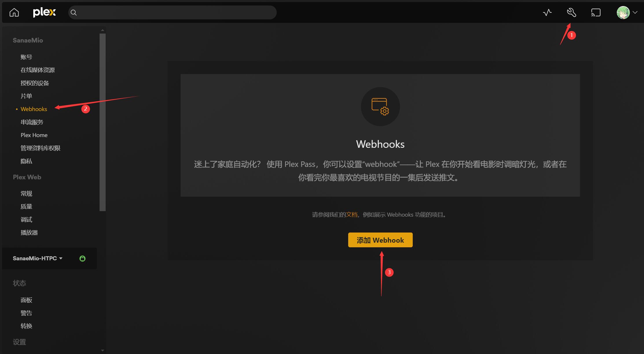Open the Activity pulse icon

547,12
